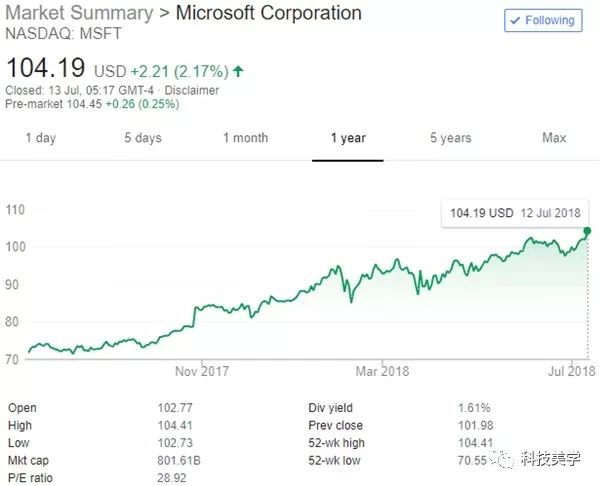Switch to the 5 days tab
The image size is (600, 486).
point(143,138)
